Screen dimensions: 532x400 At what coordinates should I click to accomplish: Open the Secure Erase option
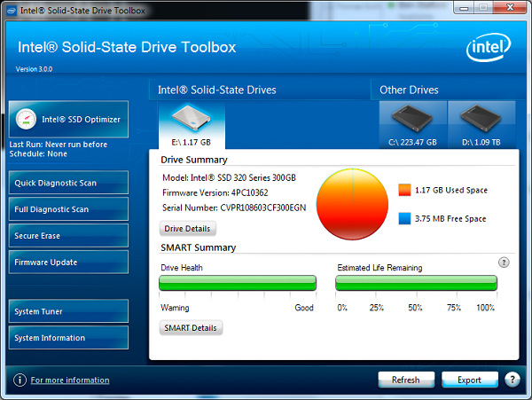pyautogui.click(x=68, y=235)
